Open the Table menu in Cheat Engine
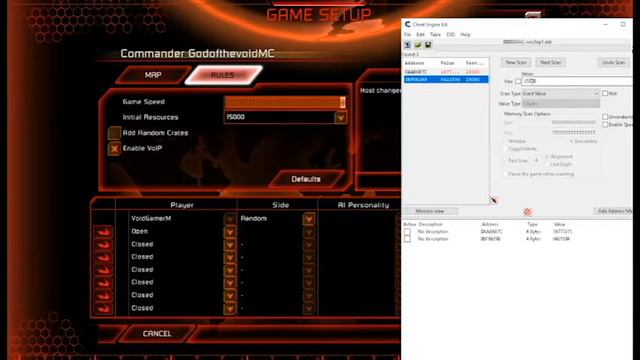Image resolution: width=640 pixels, height=360 pixels. tap(435, 35)
